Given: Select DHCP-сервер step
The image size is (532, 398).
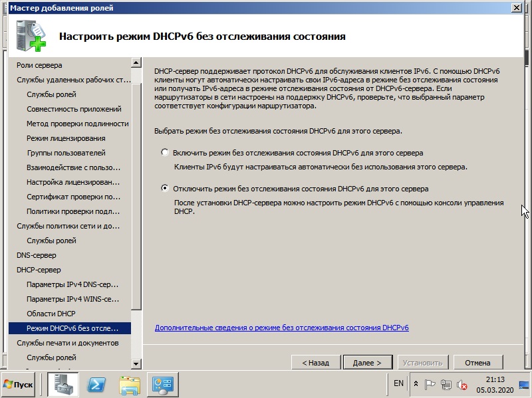Looking at the screenshot, I should coord(39,269).
